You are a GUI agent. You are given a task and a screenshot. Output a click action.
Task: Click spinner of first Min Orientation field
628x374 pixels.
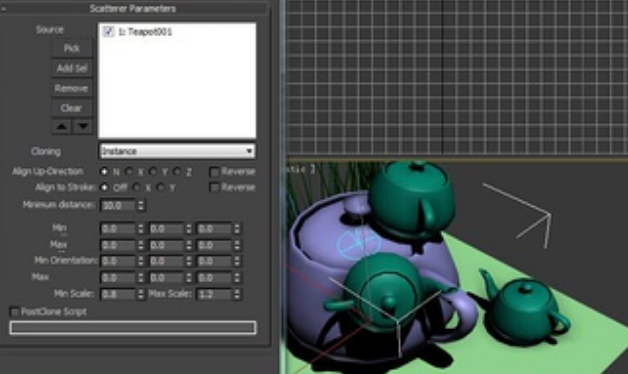(x=141, y=261)
